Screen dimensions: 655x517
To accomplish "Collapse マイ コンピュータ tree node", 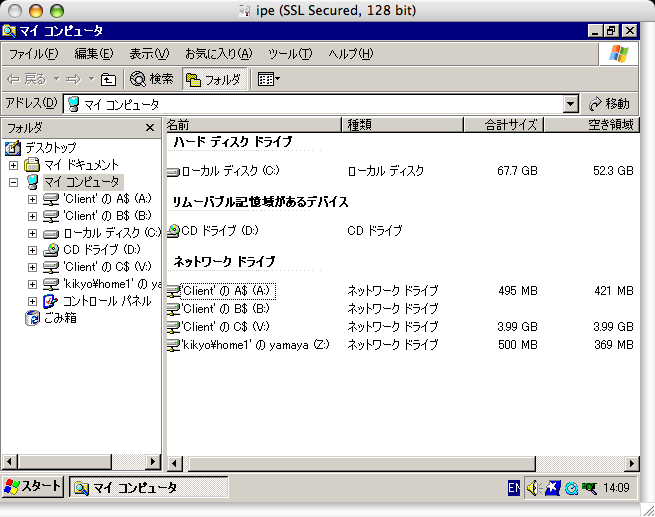I will (13, 182).
